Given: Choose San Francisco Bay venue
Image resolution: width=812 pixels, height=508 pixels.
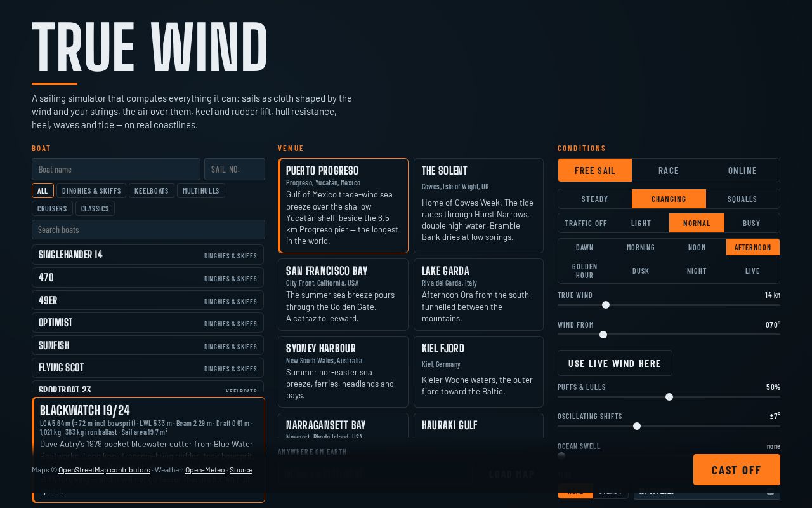Looking at the screenshot, I should coord(343,295).
